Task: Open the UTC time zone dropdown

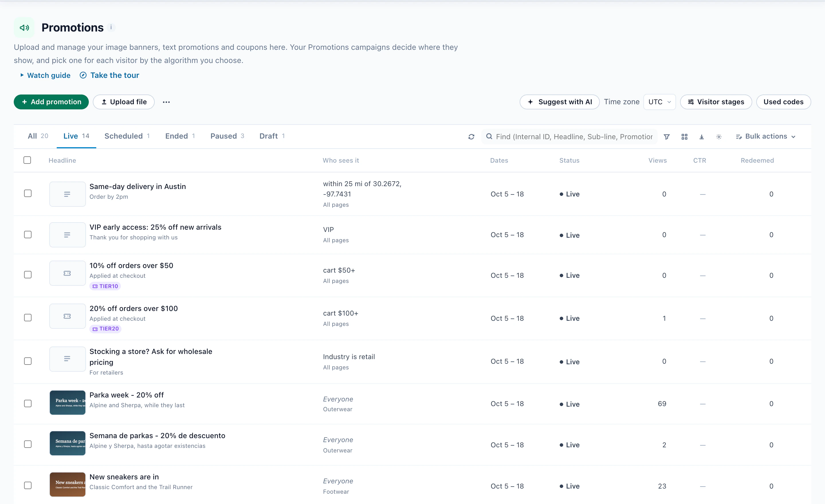Action: click(660, 102)
